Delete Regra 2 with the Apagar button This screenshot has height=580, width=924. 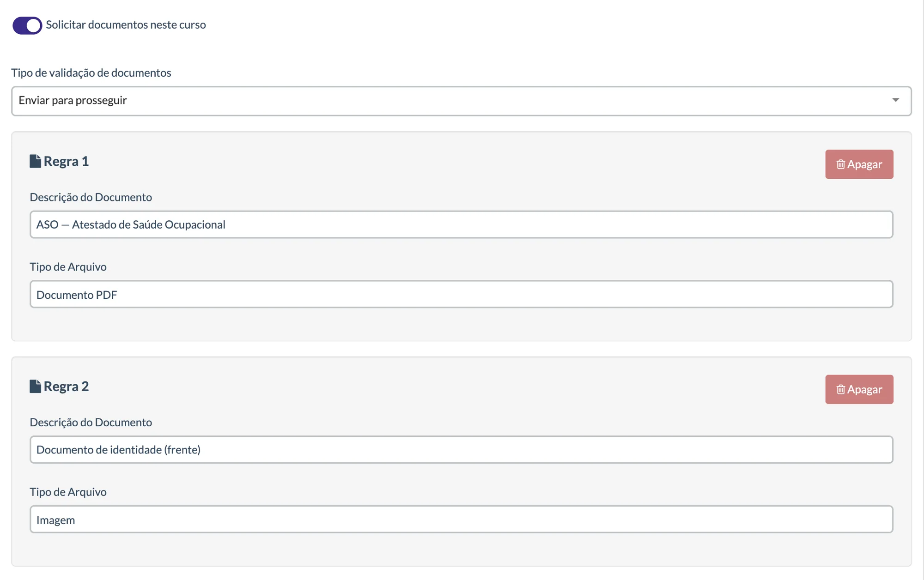coord(859,389)
